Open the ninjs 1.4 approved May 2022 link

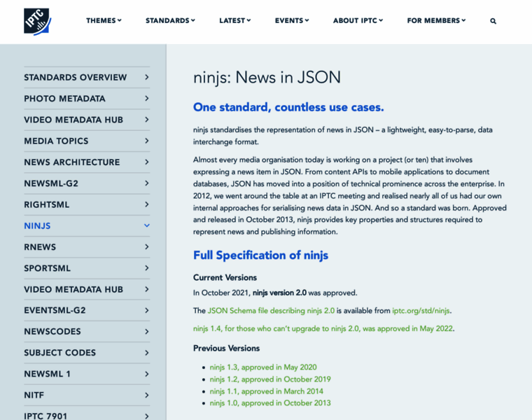pyautogui.click(x=323, y=328)
